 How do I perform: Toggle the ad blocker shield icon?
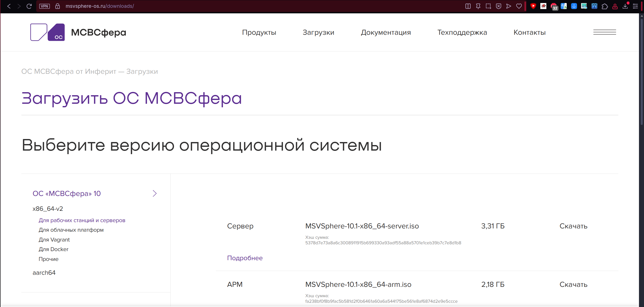(x=499, y=6)
